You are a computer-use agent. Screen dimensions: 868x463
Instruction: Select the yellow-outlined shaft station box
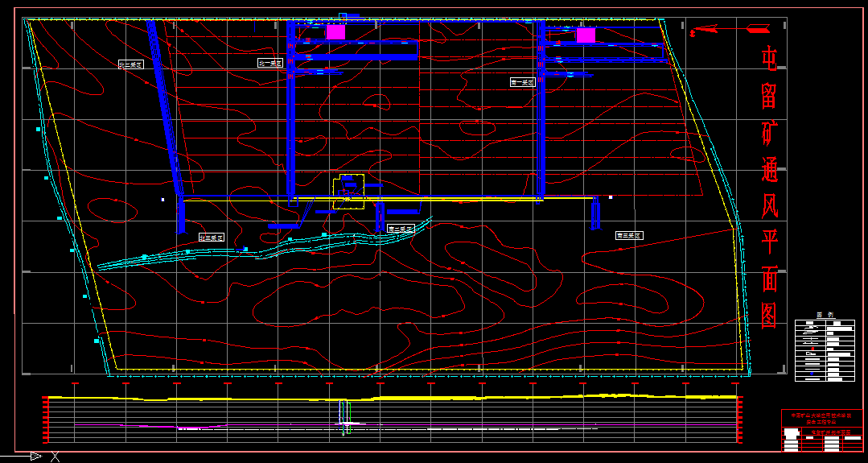tap(348, 192)
